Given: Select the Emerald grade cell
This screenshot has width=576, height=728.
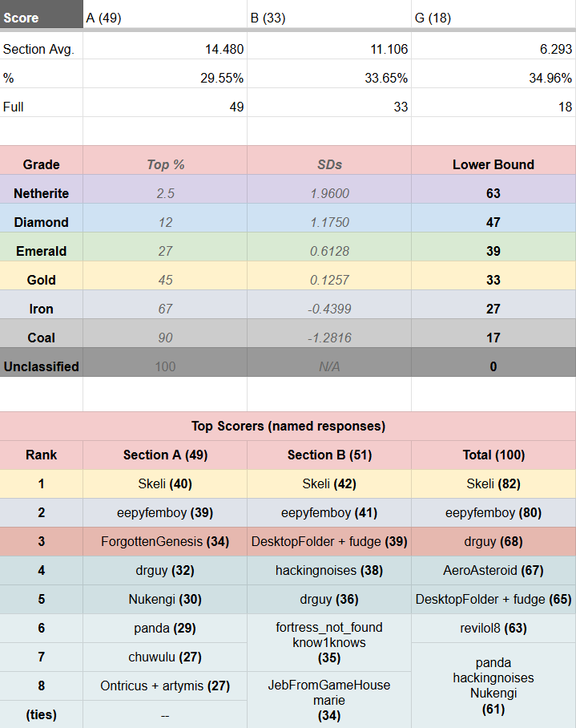Looking at the screenshot, I should (x=42, y=246).
